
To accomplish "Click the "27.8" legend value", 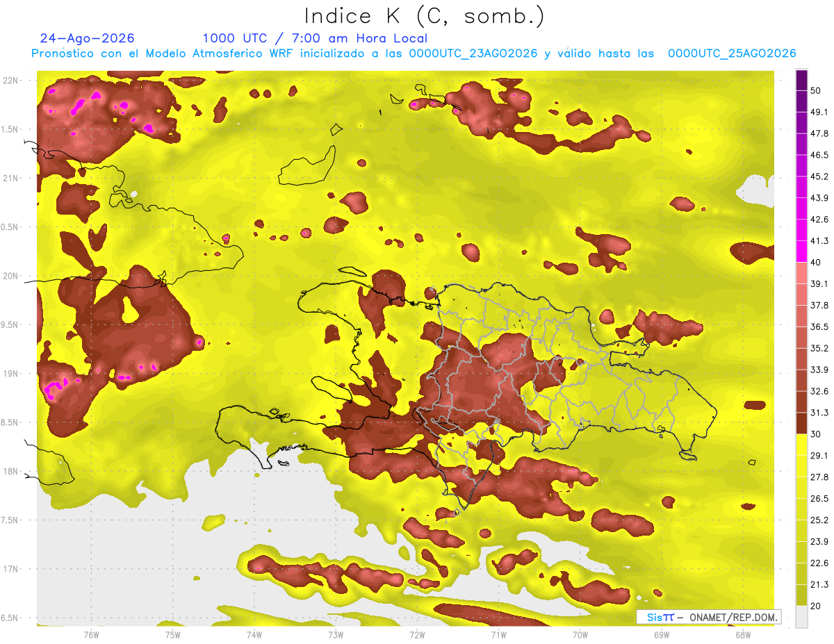I will coord(819,477).
